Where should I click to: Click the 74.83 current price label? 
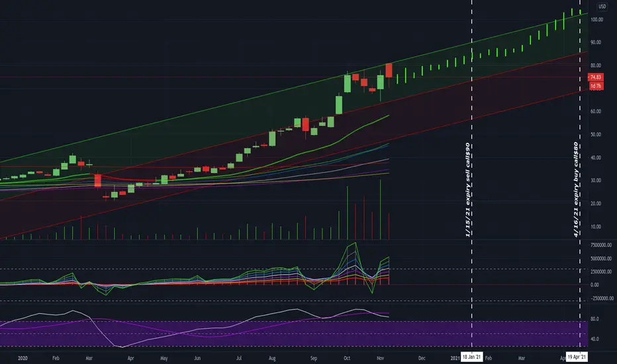596,77
